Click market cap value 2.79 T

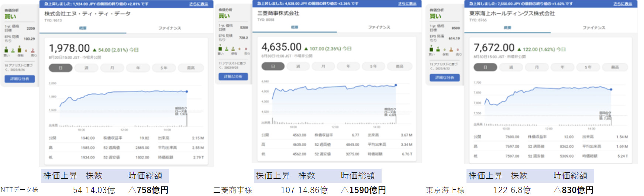pyautogui.click(x=199, y=157)
